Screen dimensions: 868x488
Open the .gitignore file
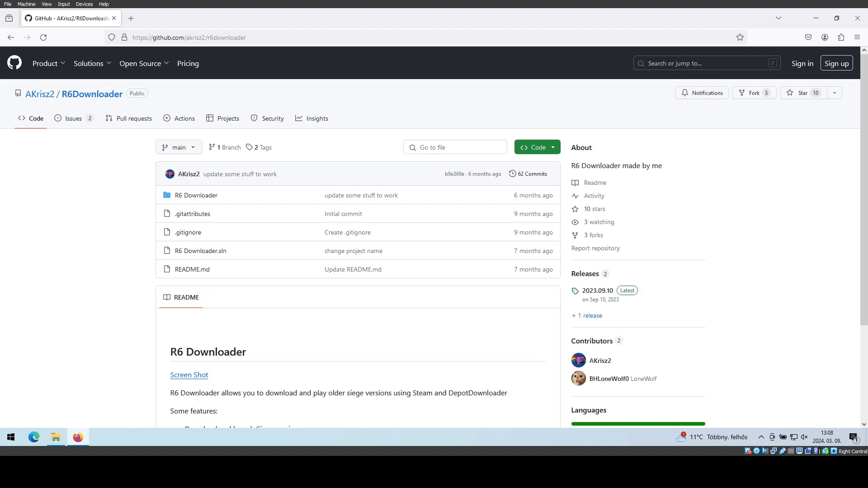coord(188,232)
